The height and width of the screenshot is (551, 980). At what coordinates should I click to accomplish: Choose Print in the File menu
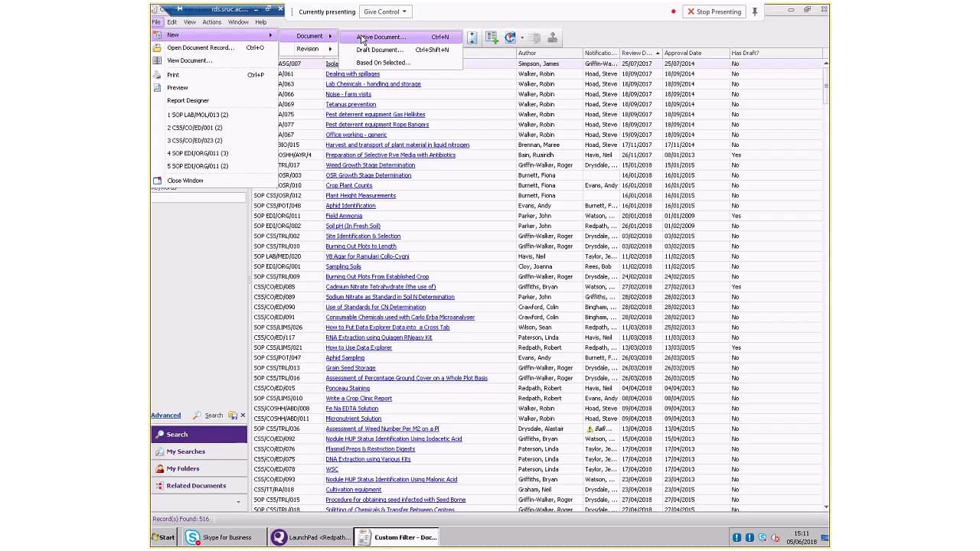(214, 75)
